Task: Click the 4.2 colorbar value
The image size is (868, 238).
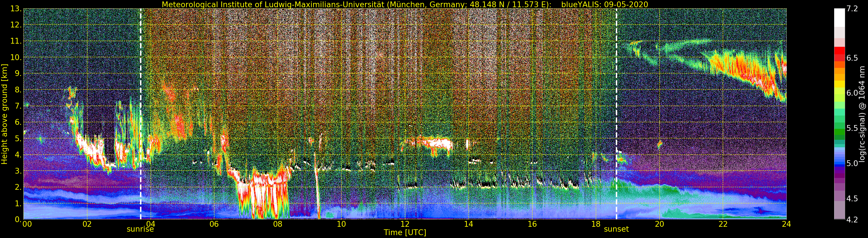Action: coord(852,220)
